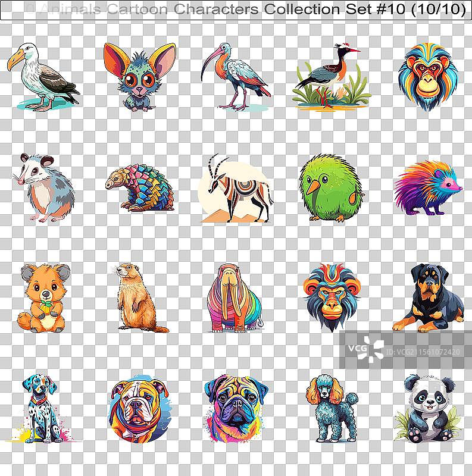Viewport: 472px width, 476px height.
Task: Choose the standing prairie dog icon
Action: (x=137, y=297)
